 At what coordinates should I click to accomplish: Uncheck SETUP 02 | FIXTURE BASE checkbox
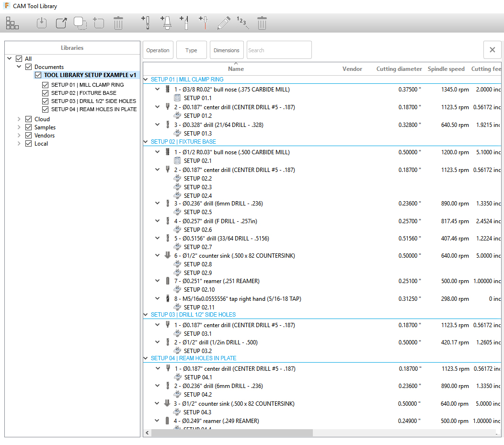pos(46,93)
